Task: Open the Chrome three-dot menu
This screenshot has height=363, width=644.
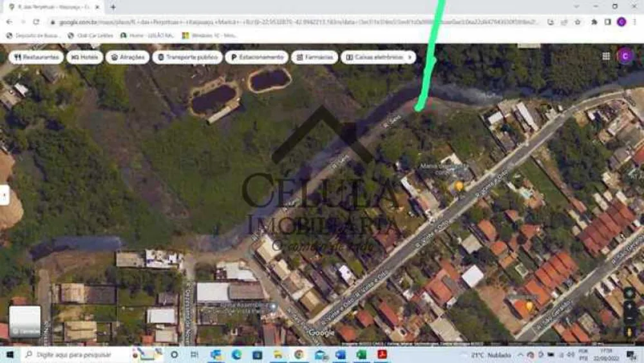Action: [634, 22]
